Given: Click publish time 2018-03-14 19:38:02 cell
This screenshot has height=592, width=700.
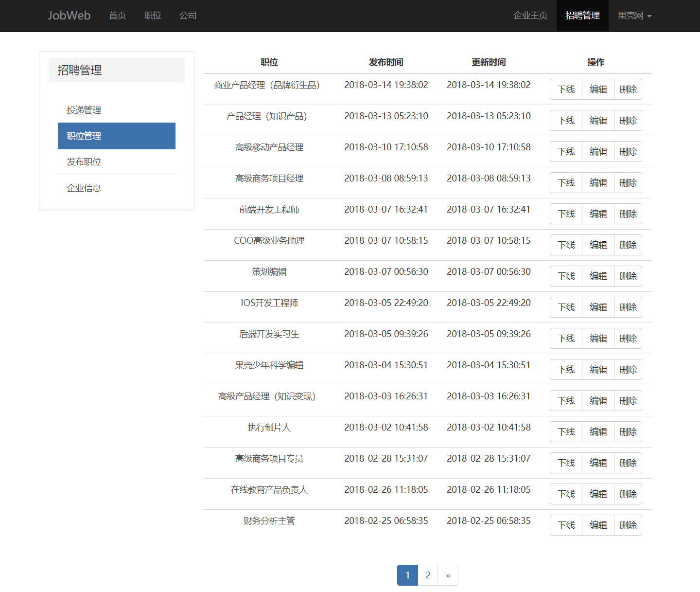Looking at the screenshot, I should (x=386, y=85).
